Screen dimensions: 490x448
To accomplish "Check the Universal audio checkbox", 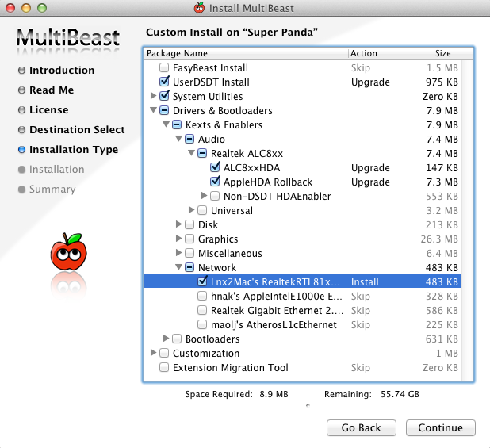I will (202, 210).
